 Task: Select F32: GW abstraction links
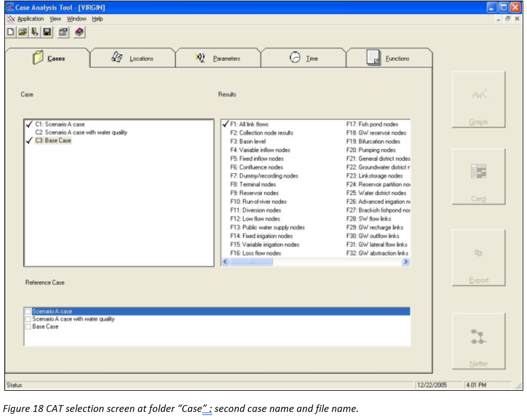point(378,253)
